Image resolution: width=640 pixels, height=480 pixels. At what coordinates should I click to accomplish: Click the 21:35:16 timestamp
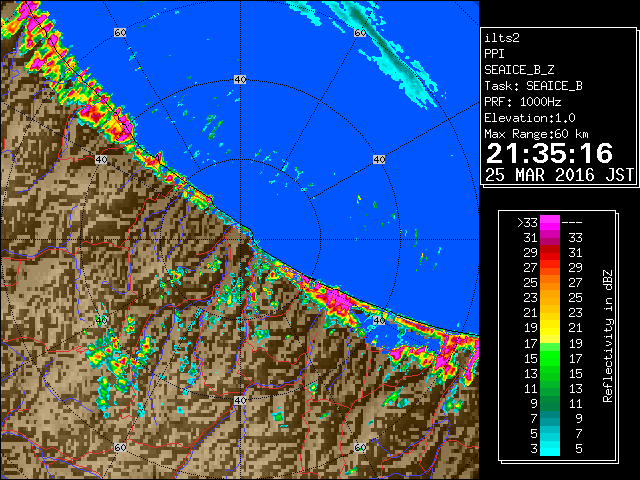[x=549, y=153]
